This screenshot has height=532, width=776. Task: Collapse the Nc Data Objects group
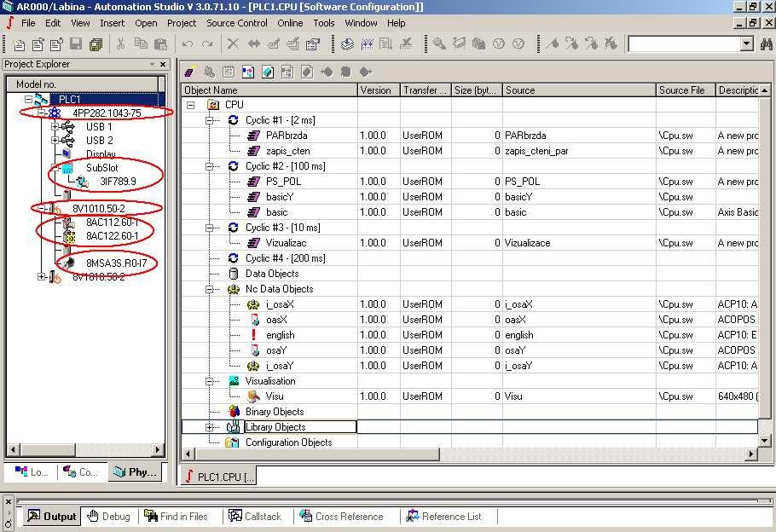pos(209,289)
